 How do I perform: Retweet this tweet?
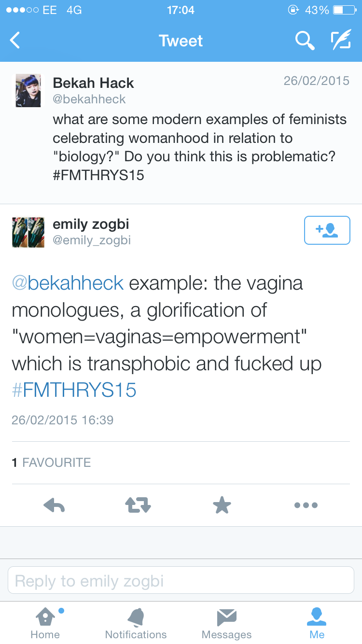pyautogui.click(x=138, y=505)
